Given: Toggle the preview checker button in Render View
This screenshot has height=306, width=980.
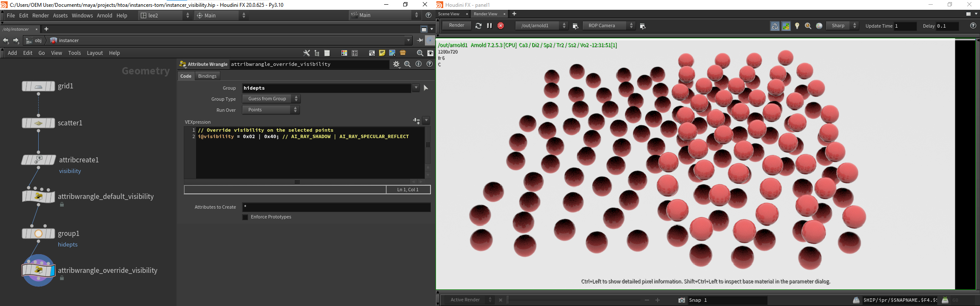Looking at the screenshot, I should (786, 26).
